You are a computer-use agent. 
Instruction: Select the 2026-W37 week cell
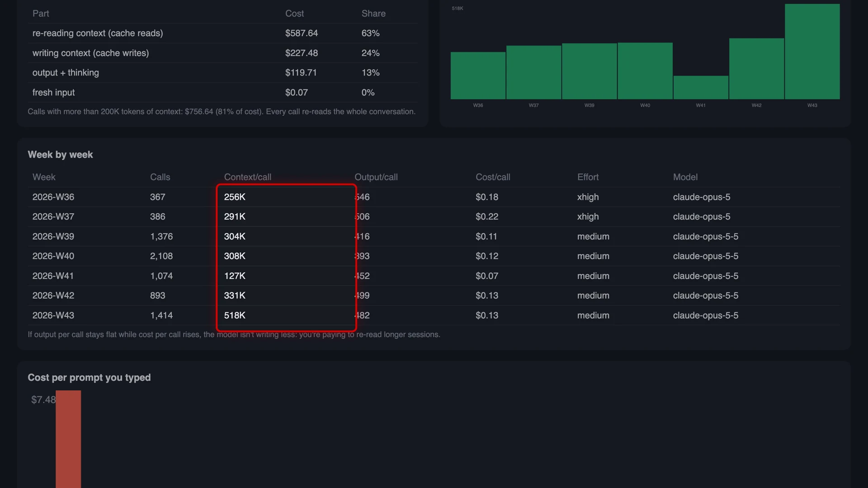click(53, 216)
